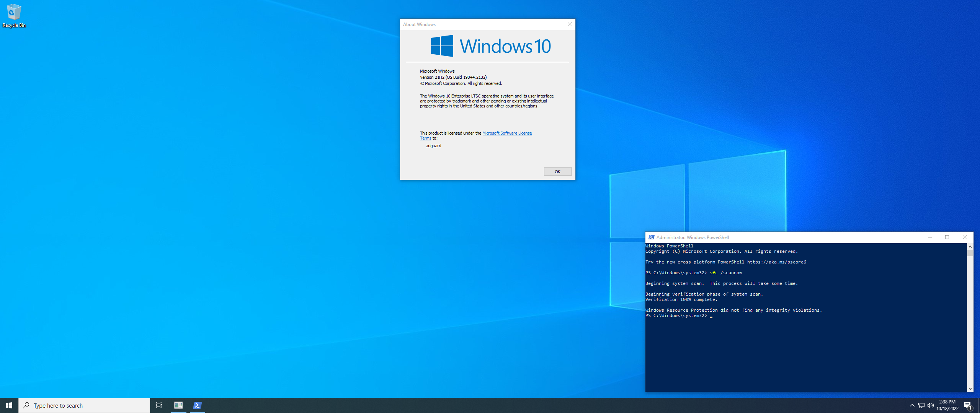Click the Windows Start button

coord(9,405)
